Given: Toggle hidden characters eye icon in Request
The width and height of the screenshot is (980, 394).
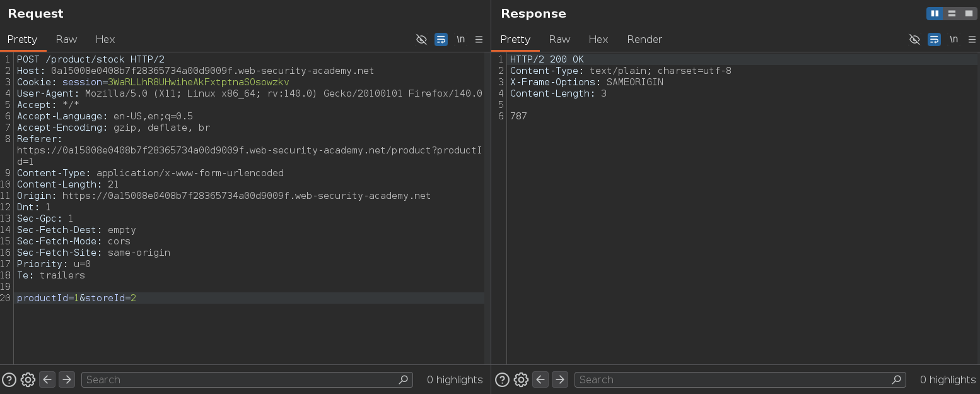Looking at the screenshot, I should pos(421,39).
